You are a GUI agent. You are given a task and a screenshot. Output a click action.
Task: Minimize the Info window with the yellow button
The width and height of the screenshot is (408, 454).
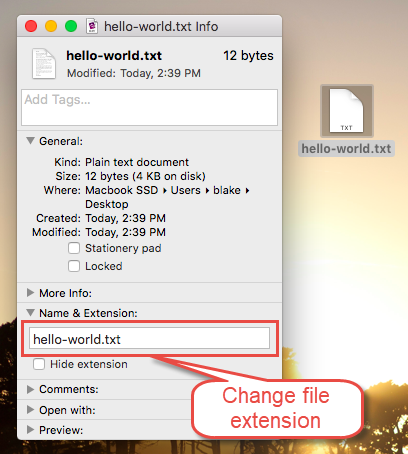(51, 26)
